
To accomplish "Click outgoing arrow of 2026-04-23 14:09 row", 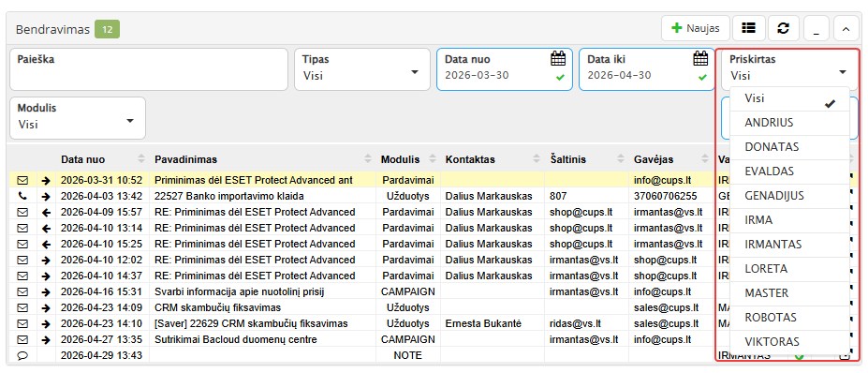I will (x=46, y=307).
